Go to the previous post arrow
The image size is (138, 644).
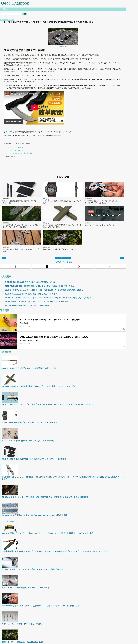tap(4, 258)
